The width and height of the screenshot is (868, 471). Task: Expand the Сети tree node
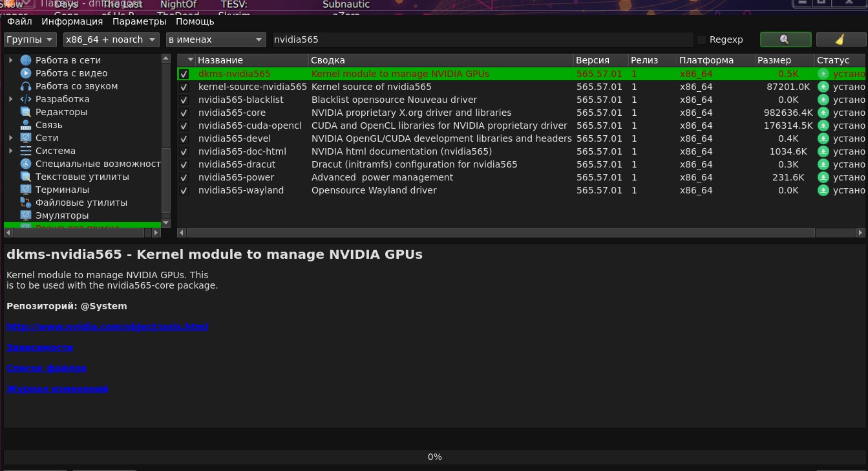pyautogui.click(x=11, y=138)
